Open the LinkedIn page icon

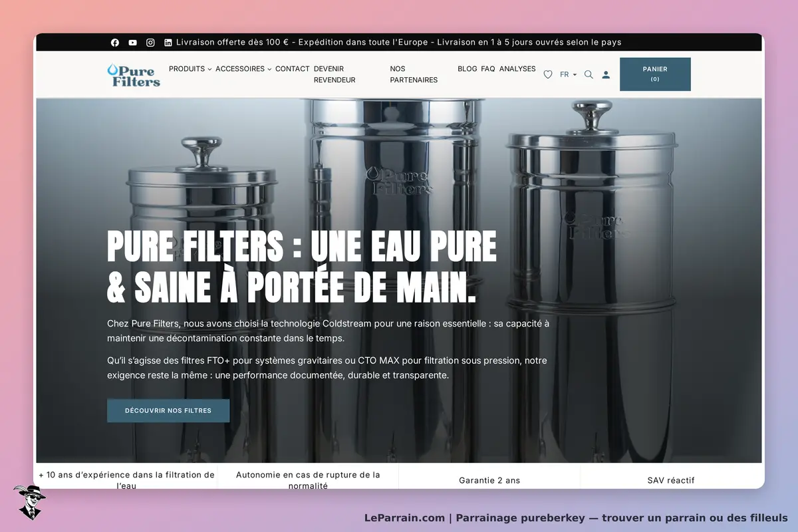pos(168,43)
